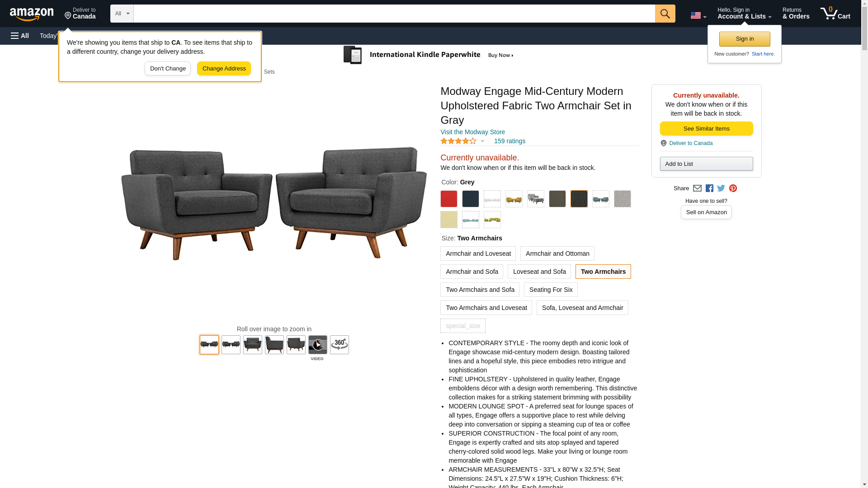Expand the language flag dropdown

[x=698, y=16]
